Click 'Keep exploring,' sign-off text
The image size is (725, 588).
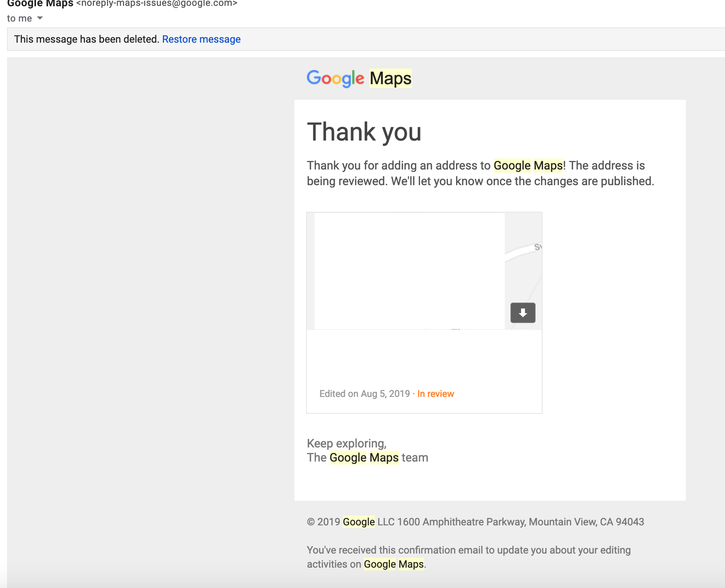click(346, 443)
